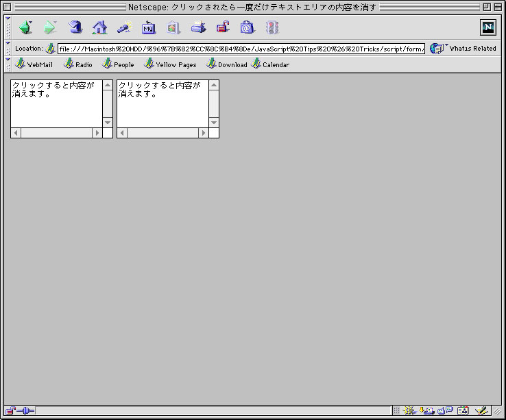The height and width of the screenshot is (420, 506).
Task: Click the Location bookmark drag icon
Action: pos(50,49)
